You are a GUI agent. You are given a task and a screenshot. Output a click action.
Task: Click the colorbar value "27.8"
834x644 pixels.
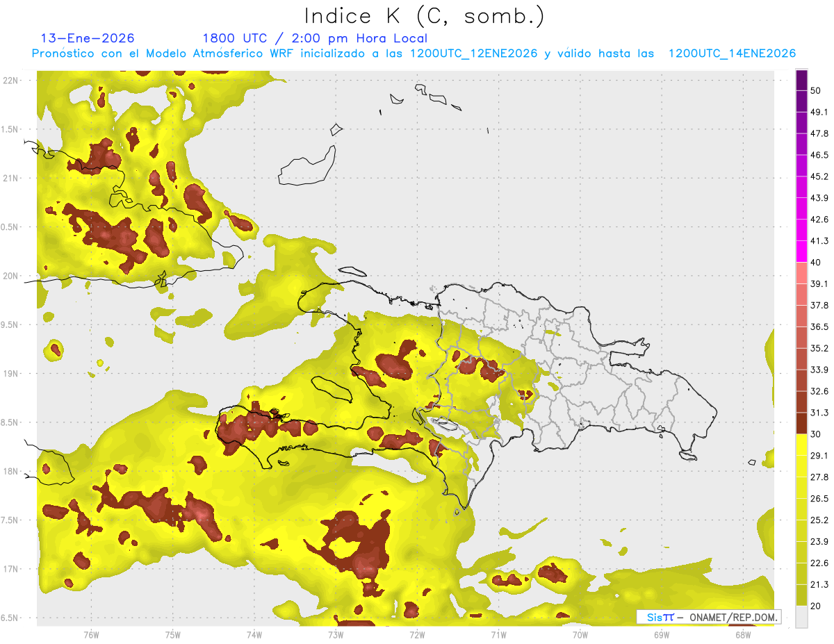(819, 477)
